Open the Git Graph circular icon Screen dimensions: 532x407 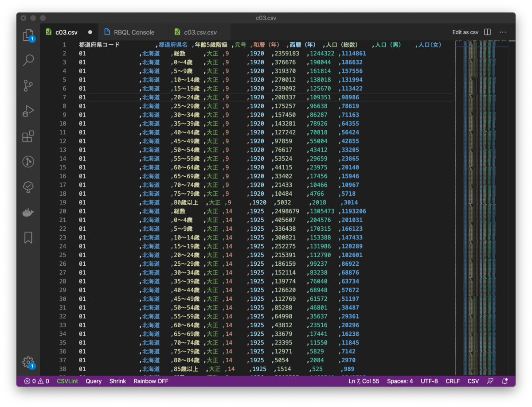point(28,162)
